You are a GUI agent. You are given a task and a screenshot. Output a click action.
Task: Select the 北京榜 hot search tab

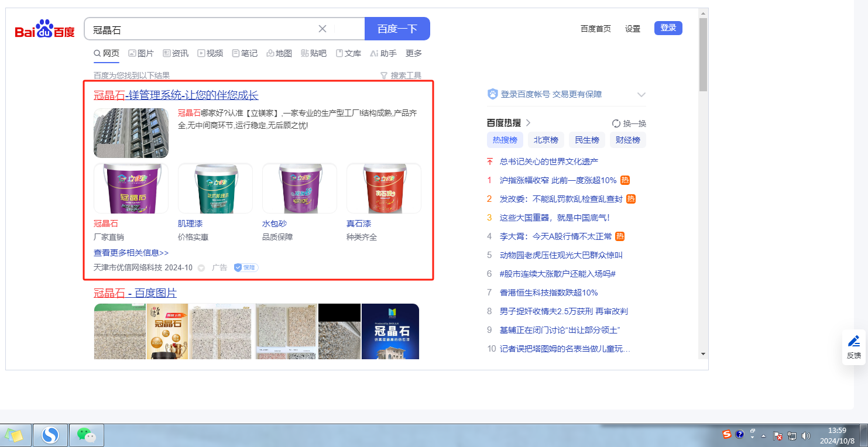tap(545, 140)
